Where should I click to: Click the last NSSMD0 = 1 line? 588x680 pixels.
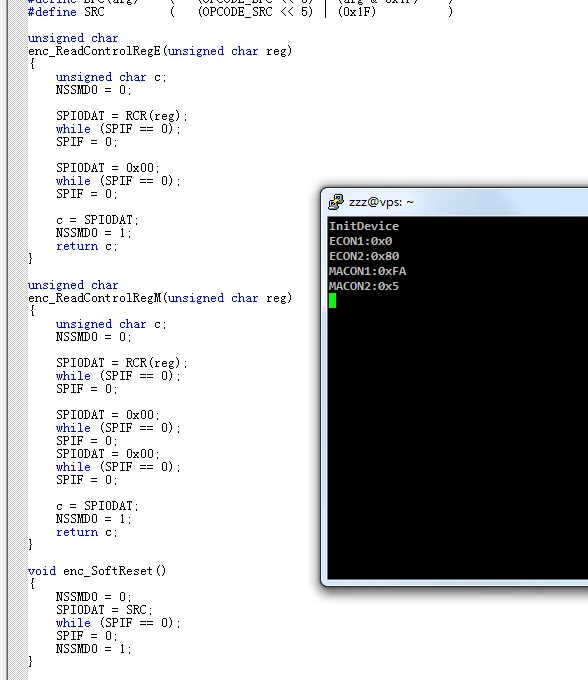pos(93,649)
